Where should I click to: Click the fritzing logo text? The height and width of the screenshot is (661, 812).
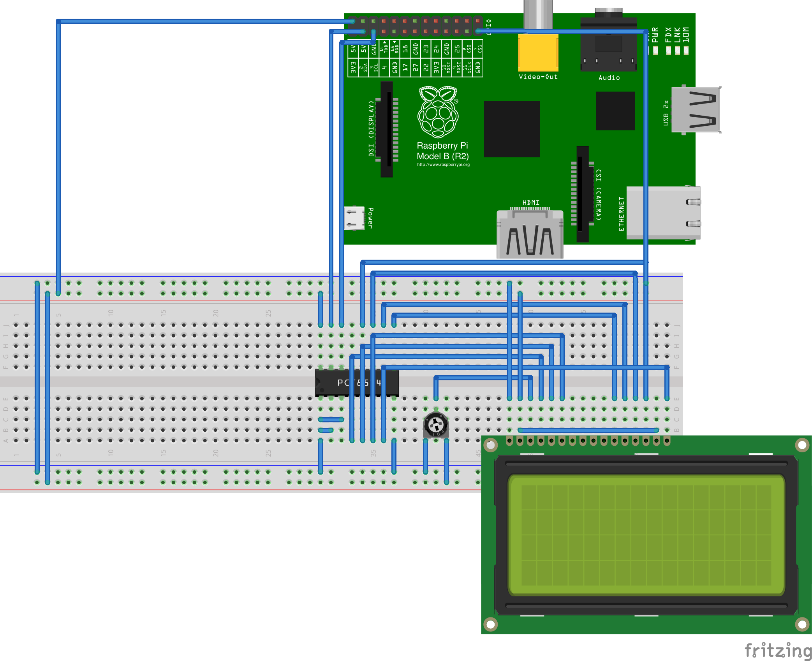click(x=778, y=650)
